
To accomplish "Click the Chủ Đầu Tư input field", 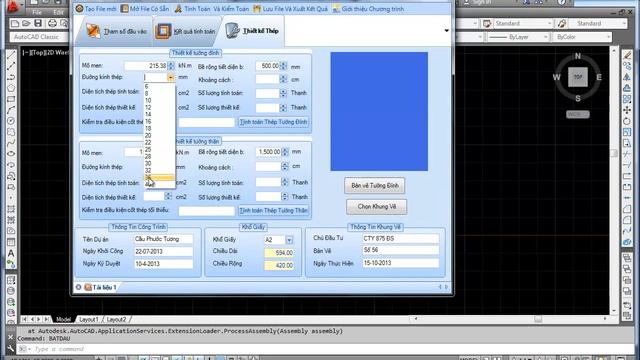I will (x=400, y=238).
